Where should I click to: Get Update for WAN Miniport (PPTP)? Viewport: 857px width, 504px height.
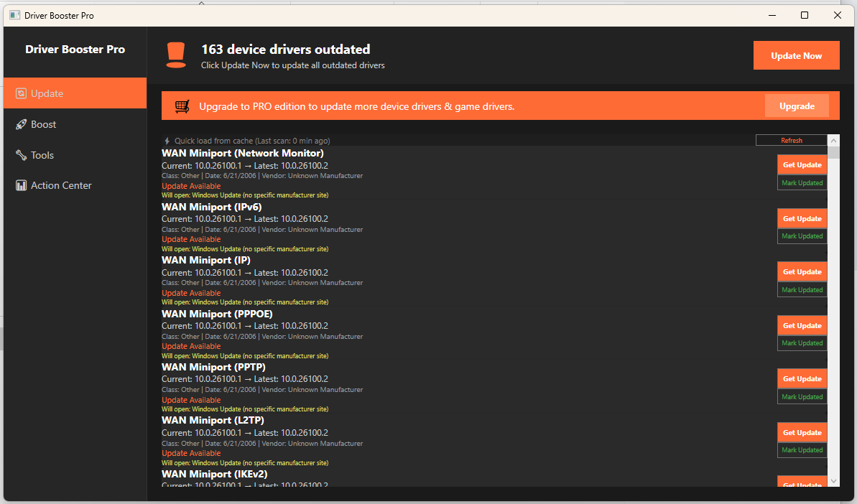(802, 379)
